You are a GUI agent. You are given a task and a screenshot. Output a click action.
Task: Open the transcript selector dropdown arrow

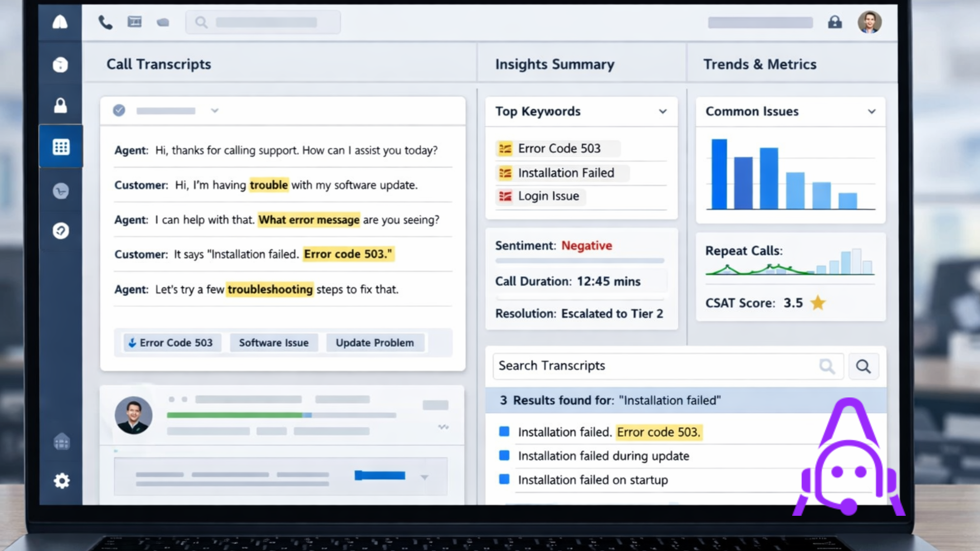point(215,110)
